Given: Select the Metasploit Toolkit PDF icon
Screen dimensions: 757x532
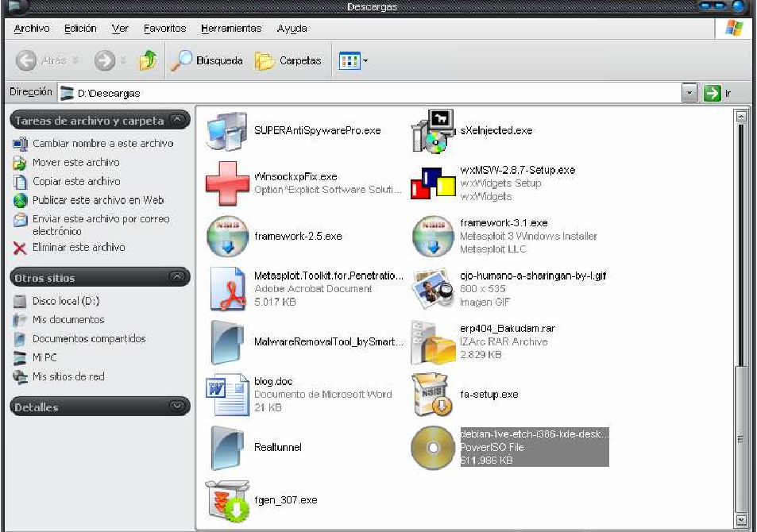Looking at the screenshot, I should [226, 289].
